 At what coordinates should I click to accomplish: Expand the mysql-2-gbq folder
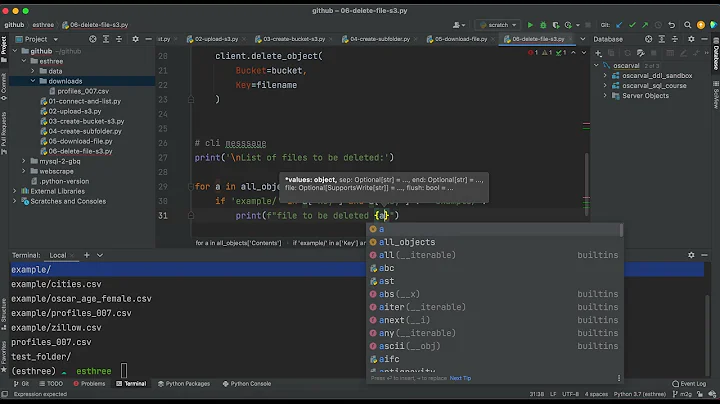[x=24, y=161]
